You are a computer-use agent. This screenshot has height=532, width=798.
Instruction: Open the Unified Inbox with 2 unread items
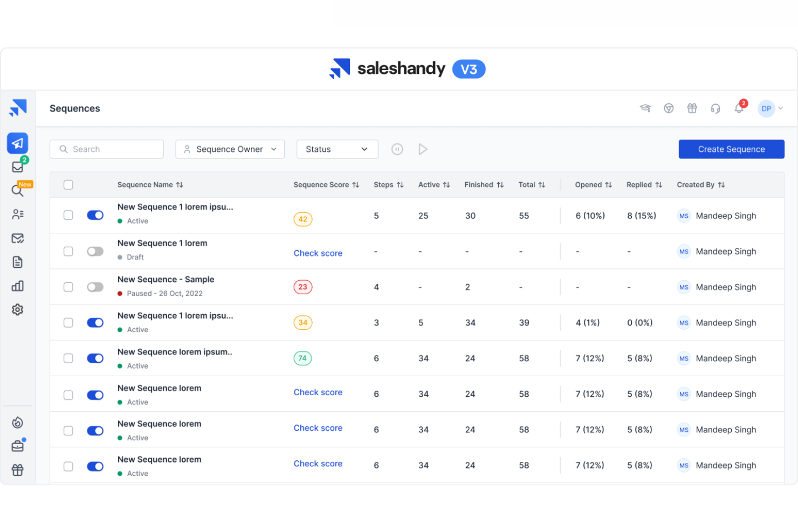[x=18, y=166]
